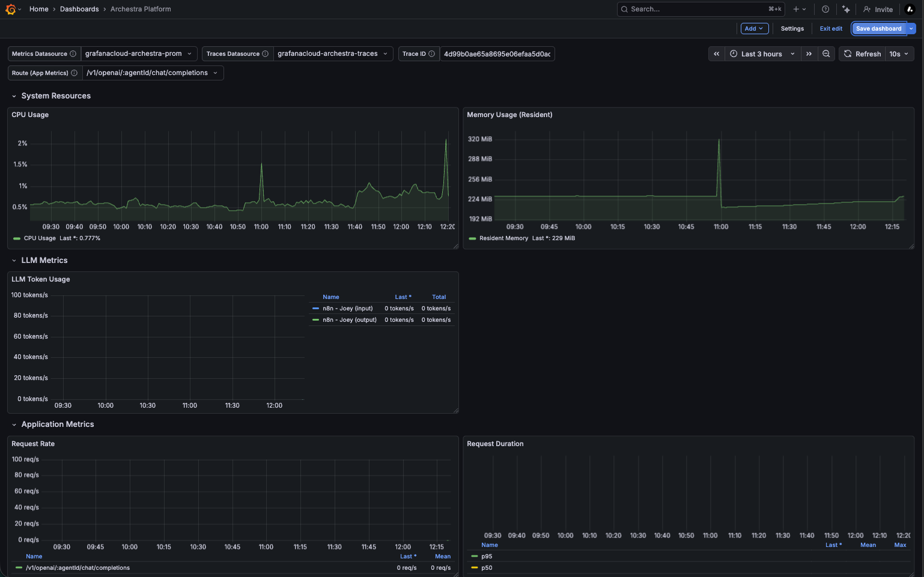Open the Last 3 hours time picker
The height and width of the screenshot is (577, 924).
tap(762, 54)
